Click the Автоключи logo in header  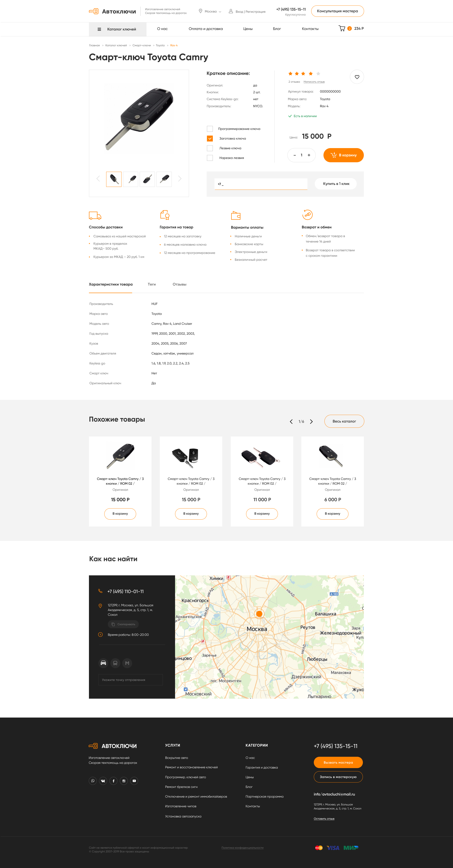pos(112,12)
